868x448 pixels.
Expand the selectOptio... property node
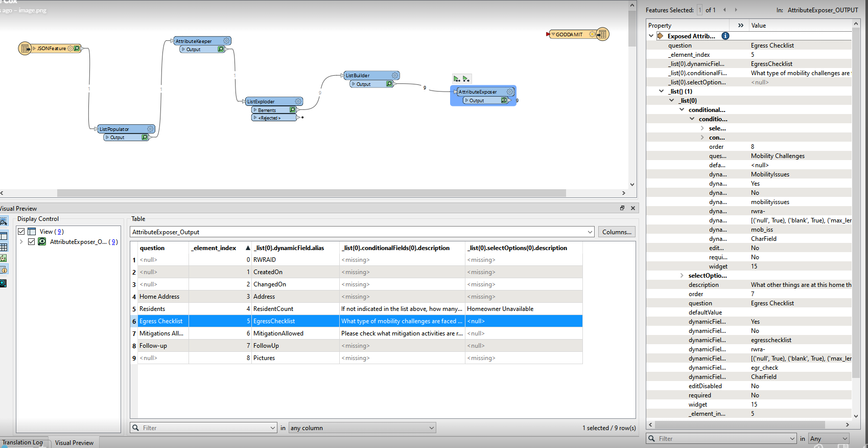pos(682,276)
